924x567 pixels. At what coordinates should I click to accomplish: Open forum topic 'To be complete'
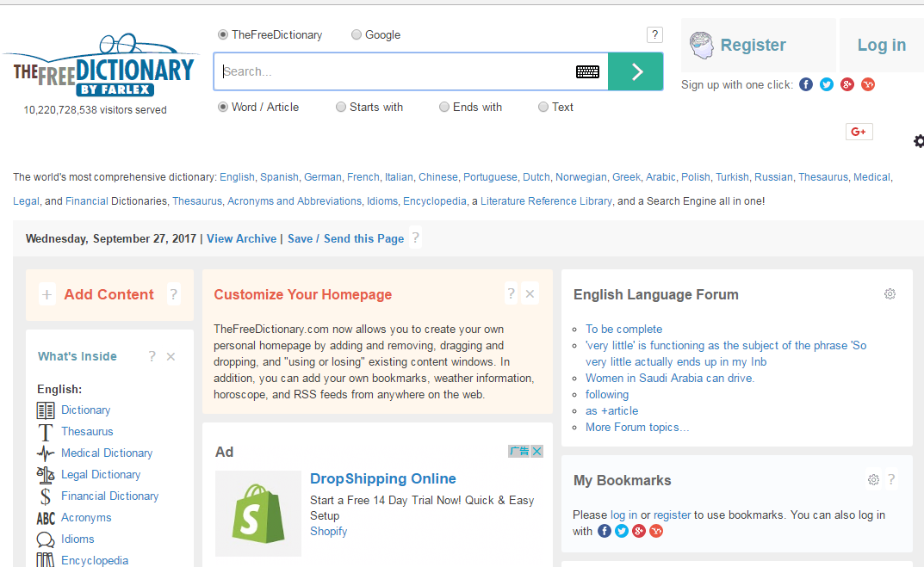624,330
